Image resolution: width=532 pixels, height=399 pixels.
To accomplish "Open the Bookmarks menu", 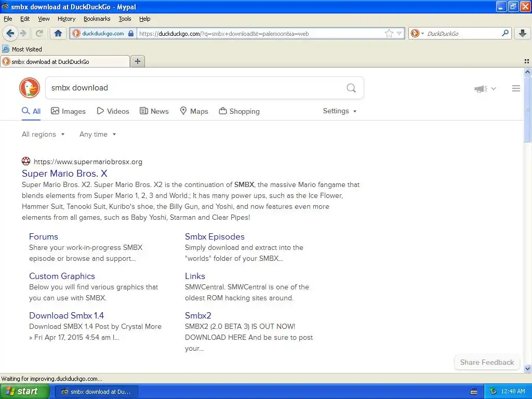I will coord(97,19).
